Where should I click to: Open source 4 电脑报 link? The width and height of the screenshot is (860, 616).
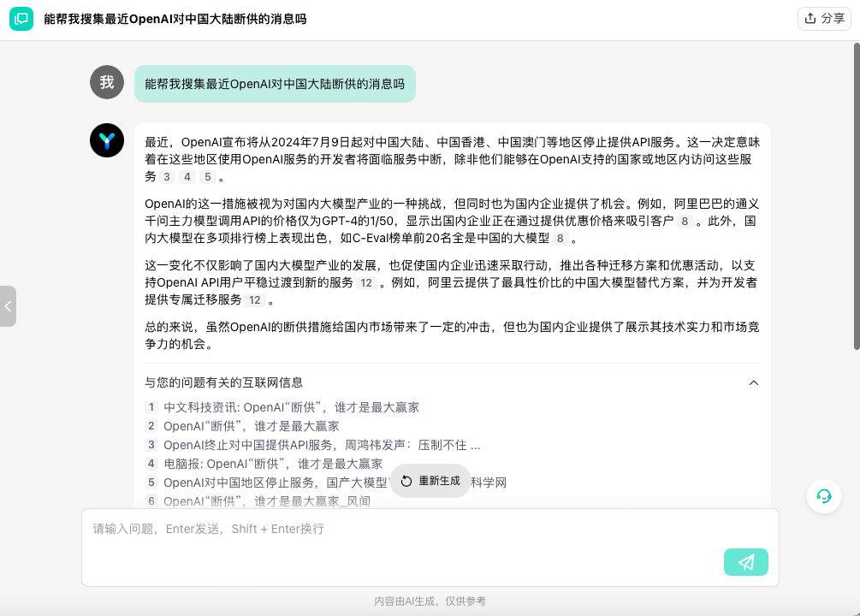[x=273, y=464]
